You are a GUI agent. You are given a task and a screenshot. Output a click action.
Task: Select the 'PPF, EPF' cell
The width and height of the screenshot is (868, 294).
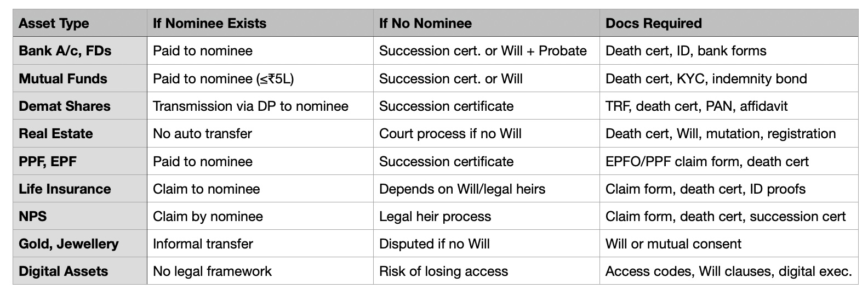click(x=80, y=161)
